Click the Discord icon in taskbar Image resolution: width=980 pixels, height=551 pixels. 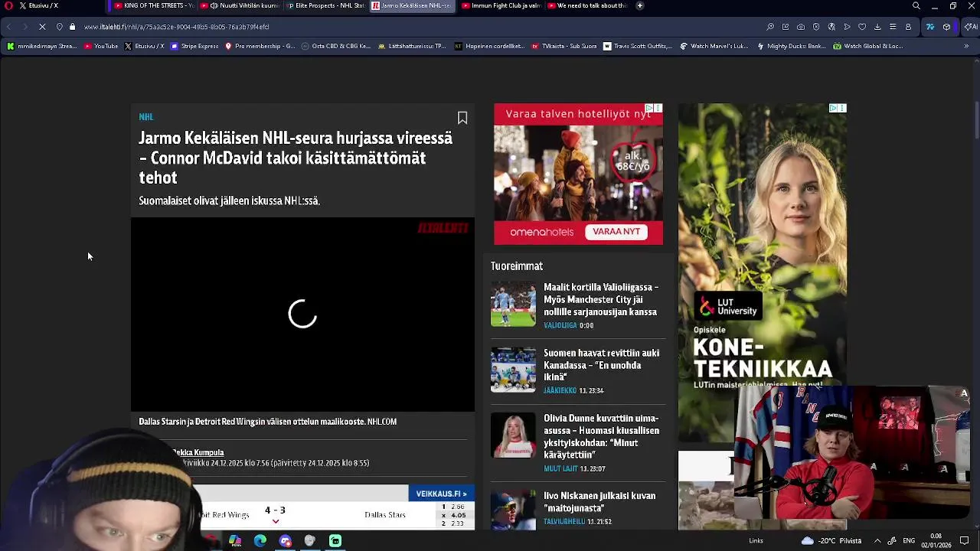(x=286, y=541)
